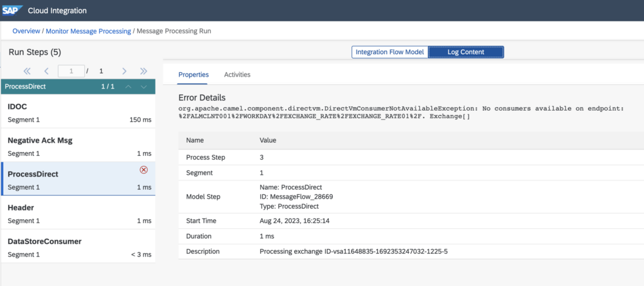Image resolution: width=644 pixels, height=286 pixels.
Task: Click the Start Time row label
Action: [x=201, y=221]
